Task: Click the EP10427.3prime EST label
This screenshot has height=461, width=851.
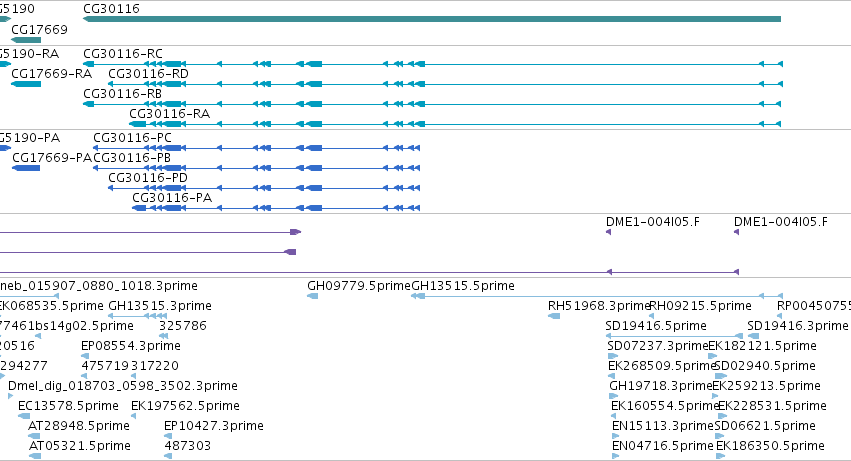Action: coord(214,427)
